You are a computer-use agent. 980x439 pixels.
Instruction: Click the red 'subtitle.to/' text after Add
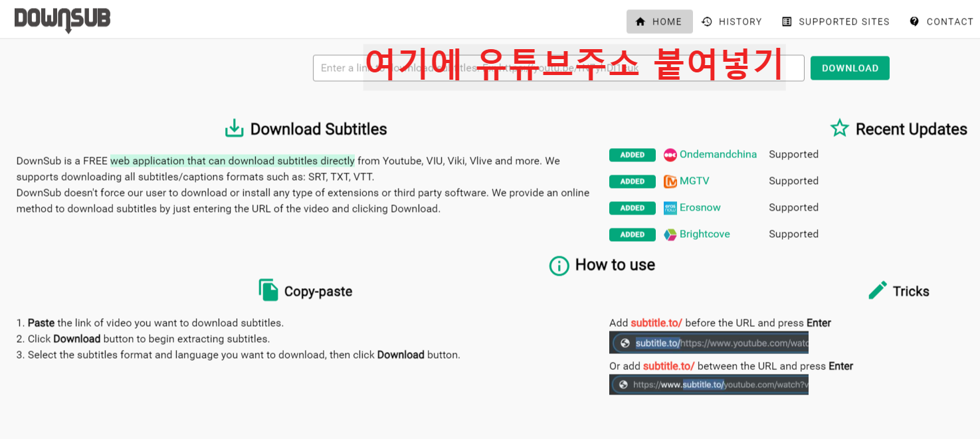(x=656, y=323)
